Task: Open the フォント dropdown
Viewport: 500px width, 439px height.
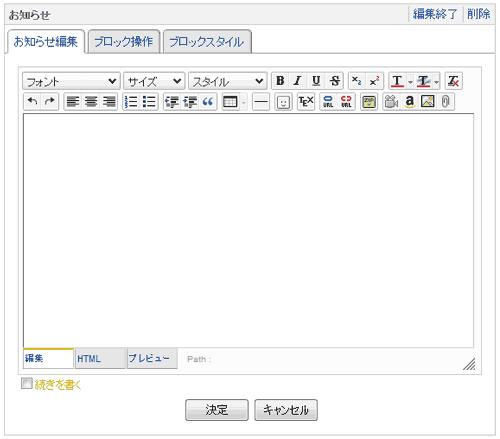Action: [x=71, y=81]
